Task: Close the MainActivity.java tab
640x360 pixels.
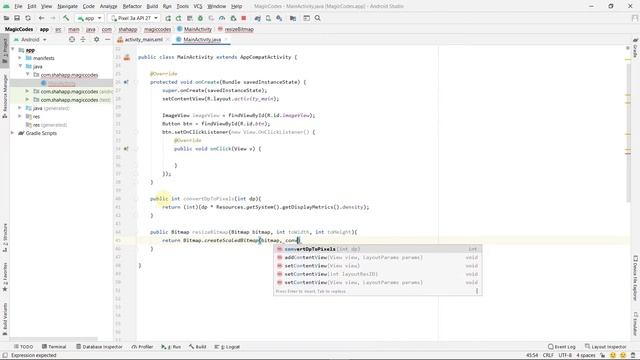Action: (226, 40)
